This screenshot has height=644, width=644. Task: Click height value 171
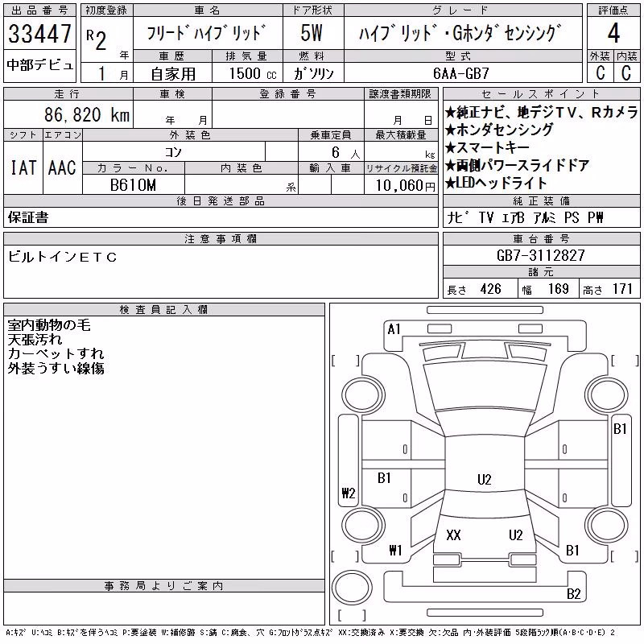pyautogui.click(x=622, y=289)
